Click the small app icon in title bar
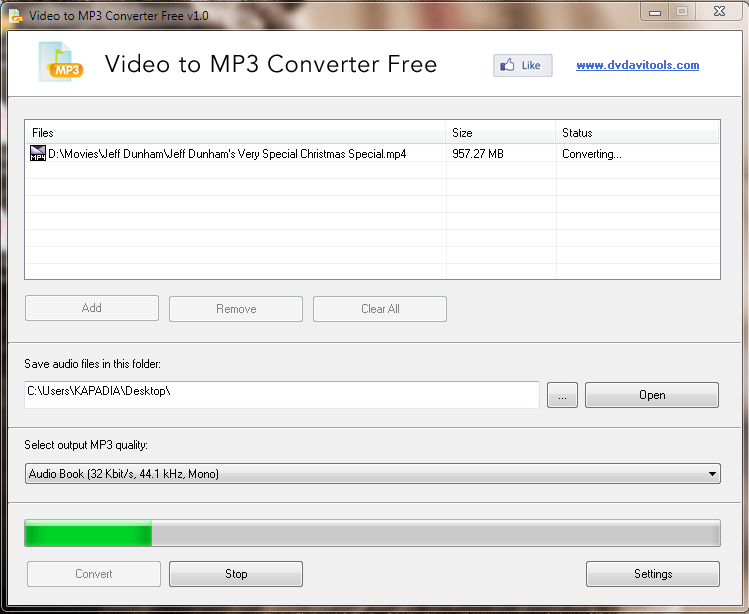The image size is (749, 614). tap(16, 16)
